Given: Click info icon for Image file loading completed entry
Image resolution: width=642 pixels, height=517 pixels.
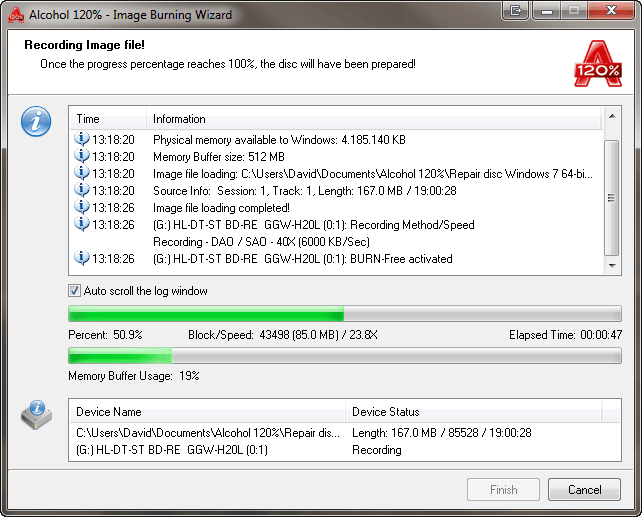Looking at the screenshot, I should click(81, 207).
